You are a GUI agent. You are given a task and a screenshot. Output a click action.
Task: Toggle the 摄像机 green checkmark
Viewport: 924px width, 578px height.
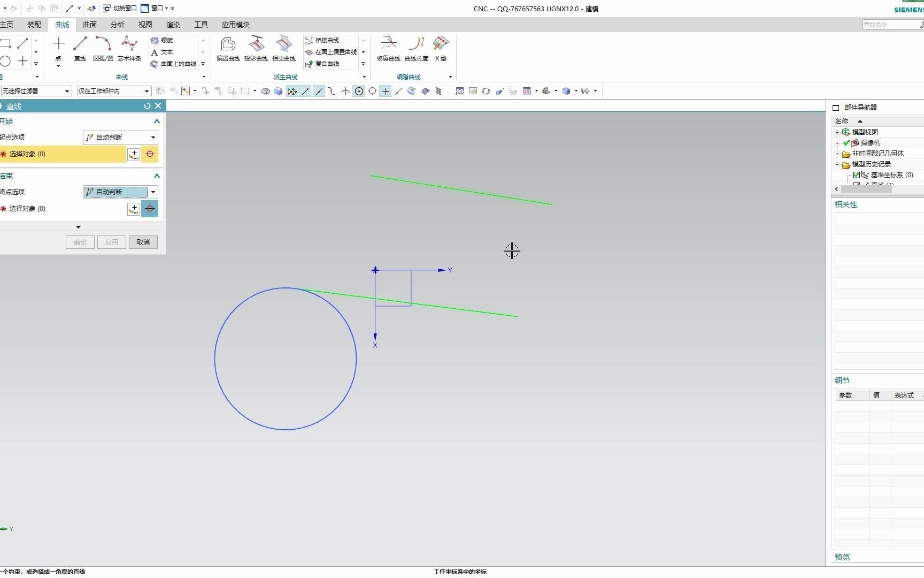coord(846,143)
